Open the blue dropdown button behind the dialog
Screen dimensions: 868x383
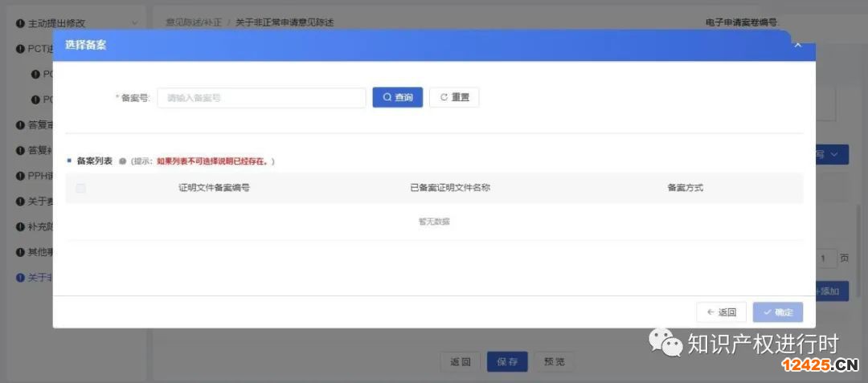pos(832,154)
